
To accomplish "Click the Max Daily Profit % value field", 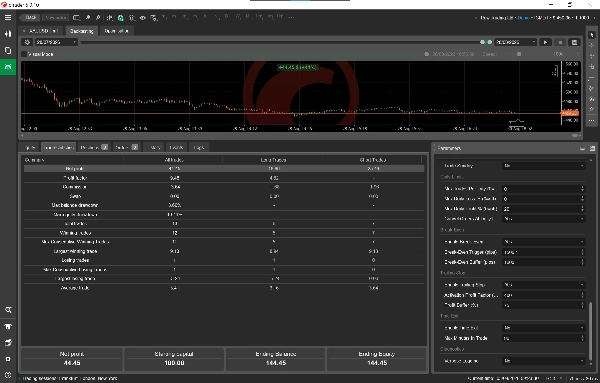I will click(x=543, y=209).
